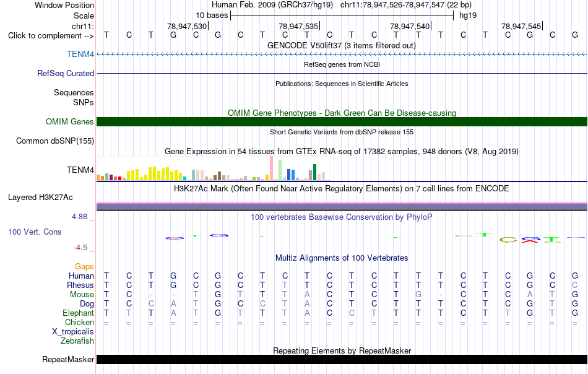Click the Mouse species label
Screen dimensions: 588x374
82,295
